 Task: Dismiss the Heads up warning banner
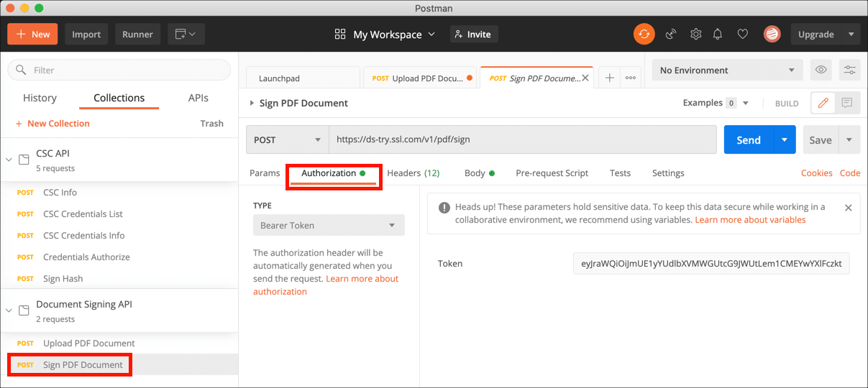[848, 208]
